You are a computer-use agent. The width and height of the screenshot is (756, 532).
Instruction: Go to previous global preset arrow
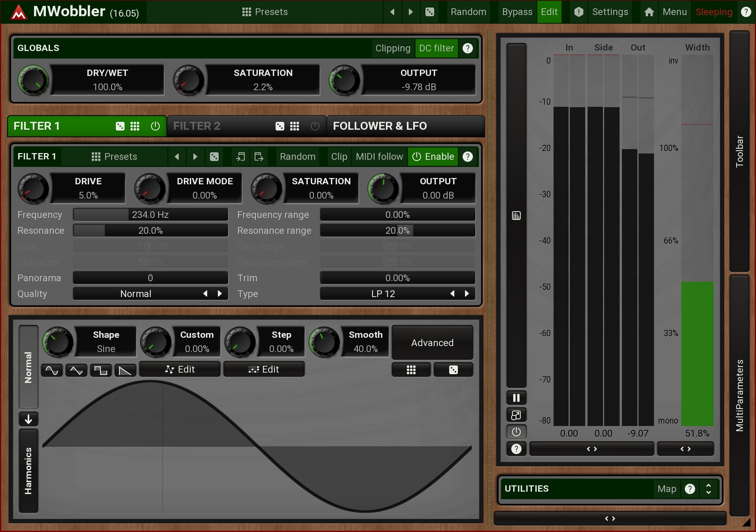(392, 12)
